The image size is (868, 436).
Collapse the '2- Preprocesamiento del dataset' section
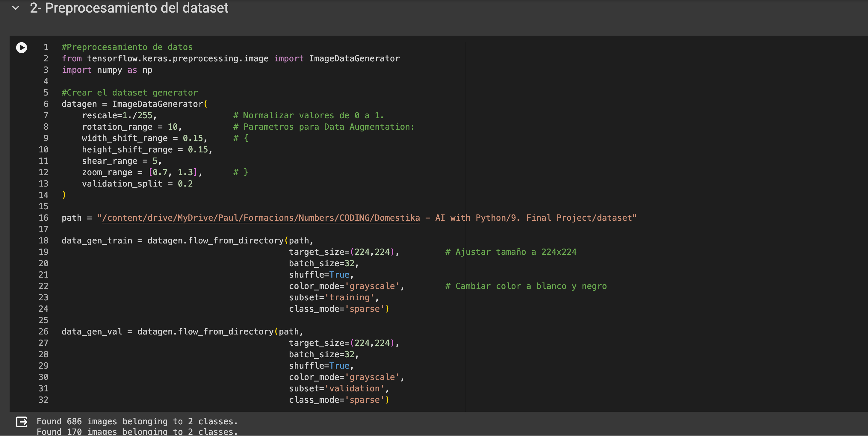click(16, 8)
